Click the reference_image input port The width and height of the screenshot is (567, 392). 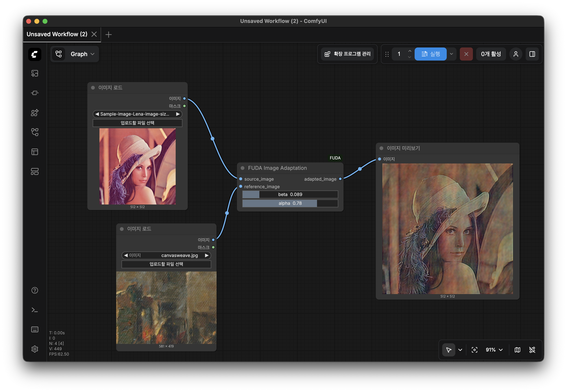pos(241,186)
